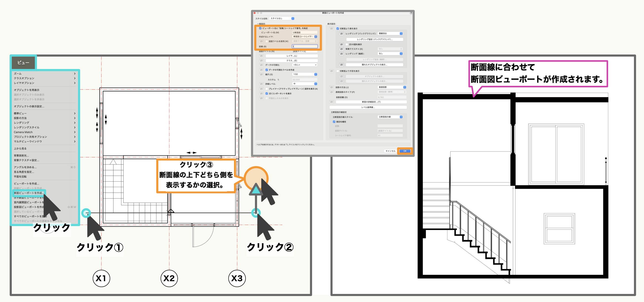Click the キャンセル button
This screenshot has width=644, height=302.
click(x=390, y=151)
